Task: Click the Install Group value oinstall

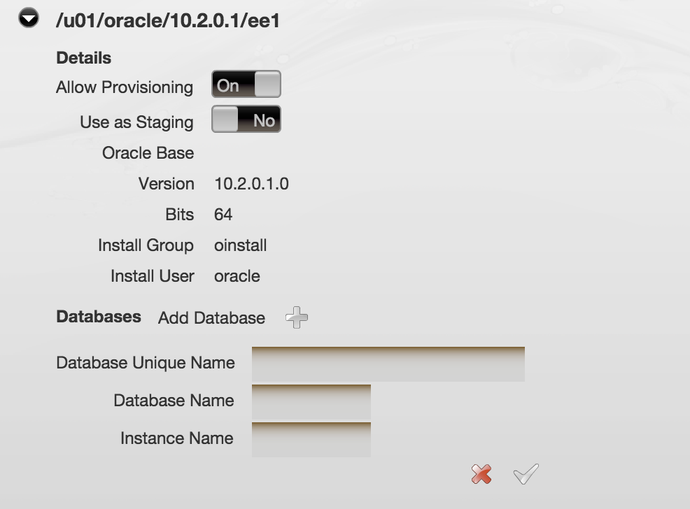Action: (240, 245)
